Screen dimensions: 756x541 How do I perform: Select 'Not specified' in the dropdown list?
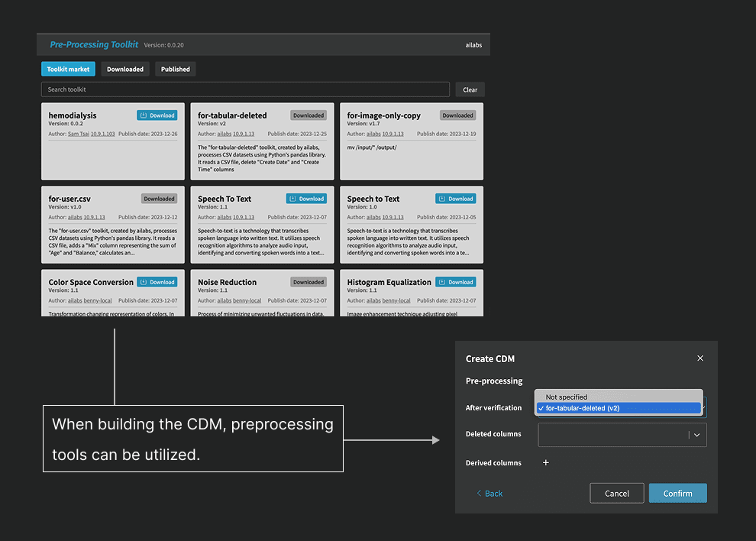click(567, 397)
